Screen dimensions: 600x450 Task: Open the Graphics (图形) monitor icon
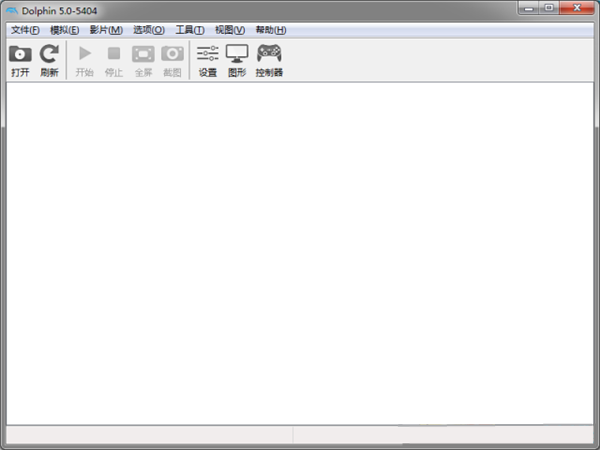point(237,54)
